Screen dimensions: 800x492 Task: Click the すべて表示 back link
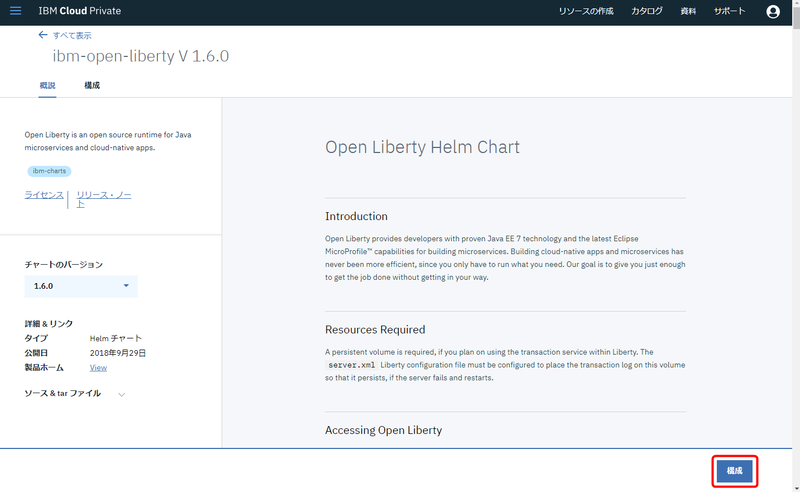tap(72, 35)
